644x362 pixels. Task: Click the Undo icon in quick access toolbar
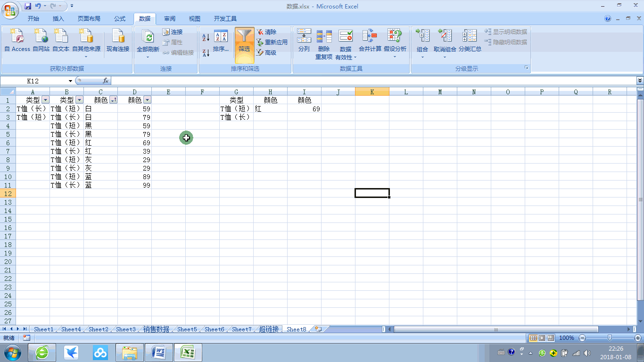coord(38,6)
